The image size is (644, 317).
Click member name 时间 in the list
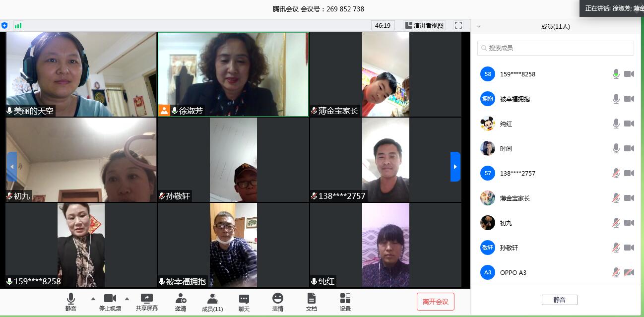point(506,148)
